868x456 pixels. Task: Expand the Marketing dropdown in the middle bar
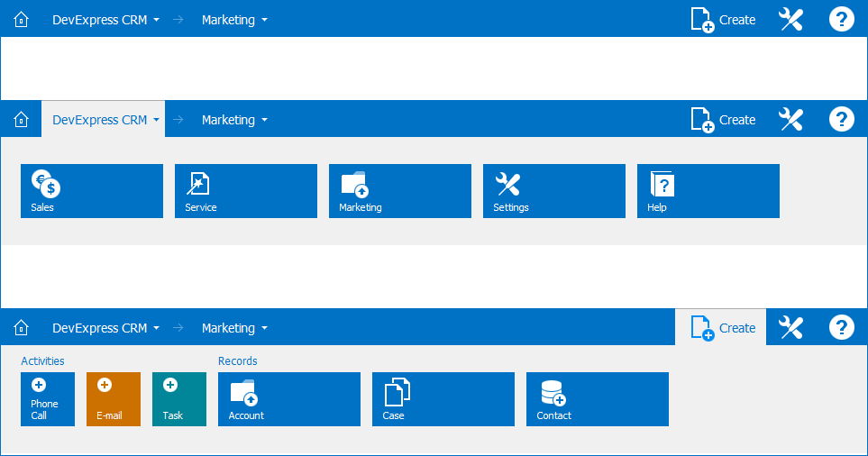click(x=234, y=120)
